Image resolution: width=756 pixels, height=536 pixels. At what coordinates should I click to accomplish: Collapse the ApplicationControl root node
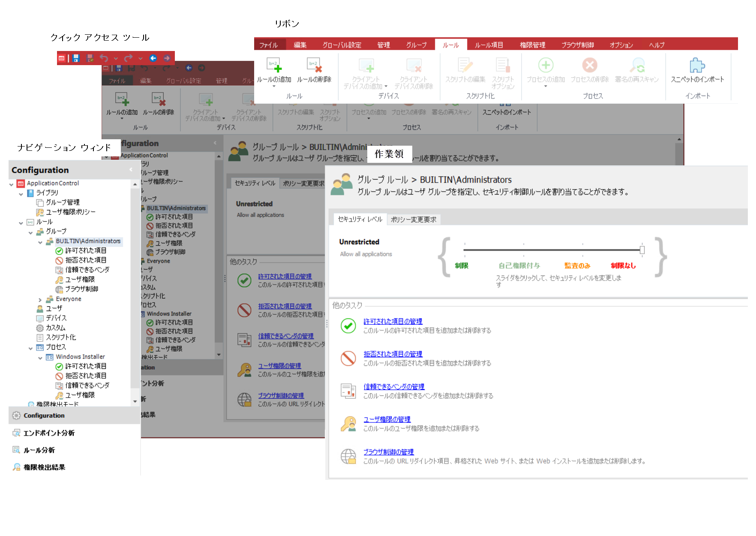click(x=12, y=184)
